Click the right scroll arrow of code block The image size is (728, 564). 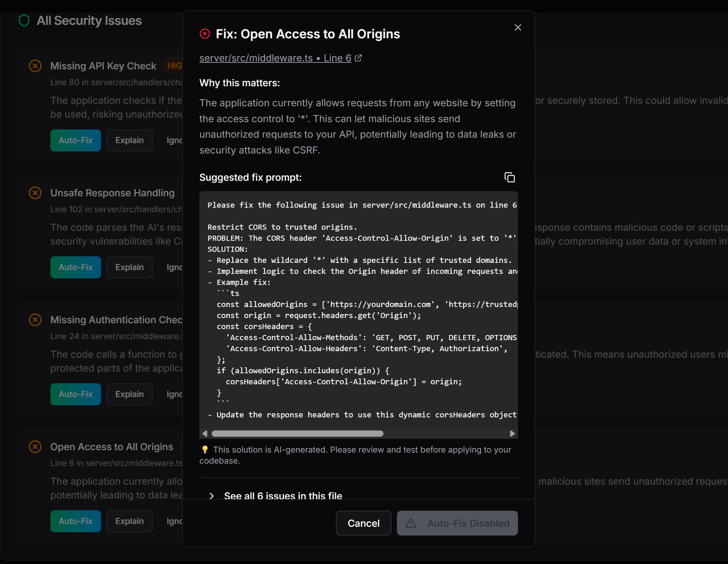click(x=512, y=434)
